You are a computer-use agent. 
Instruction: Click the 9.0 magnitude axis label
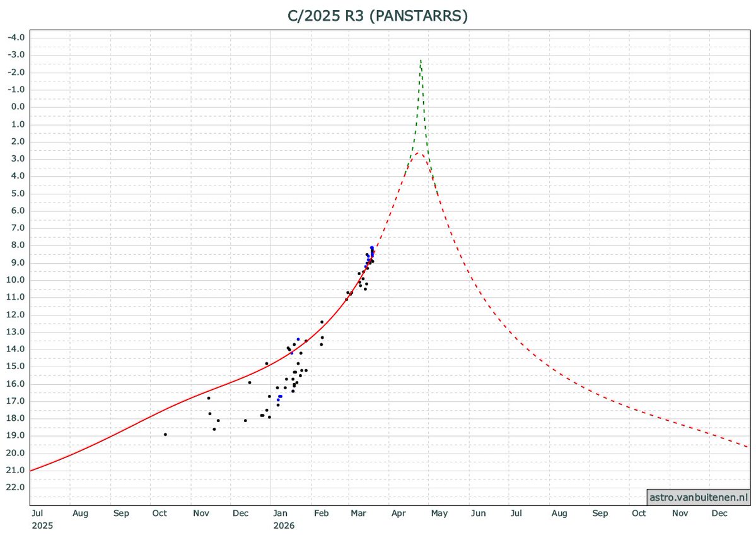(18, 263)
